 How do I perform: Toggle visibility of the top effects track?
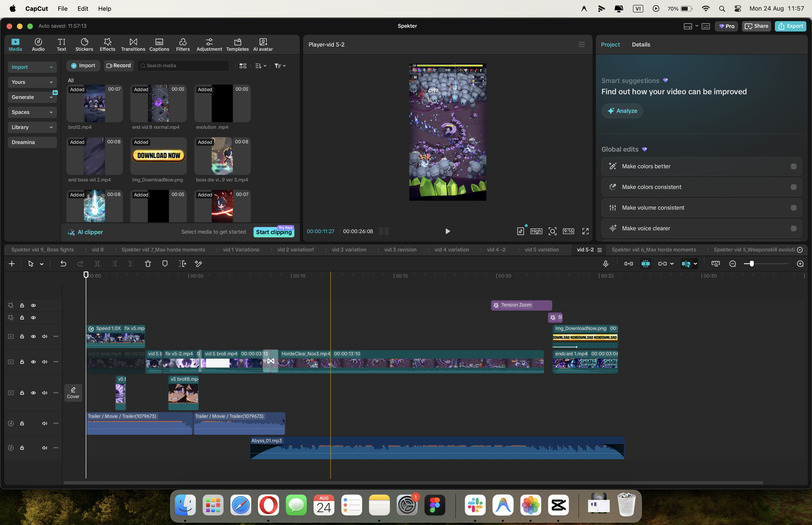click(33, 306)
